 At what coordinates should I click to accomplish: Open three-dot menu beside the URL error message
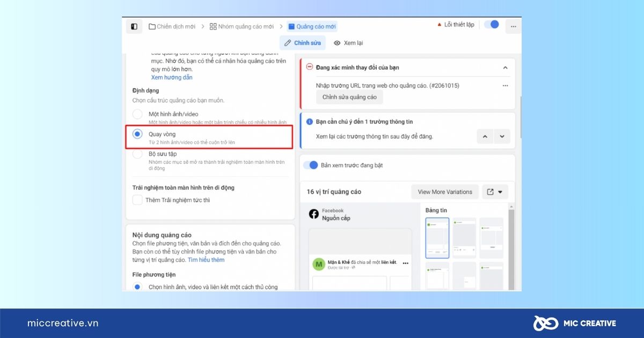coord(505,85)
